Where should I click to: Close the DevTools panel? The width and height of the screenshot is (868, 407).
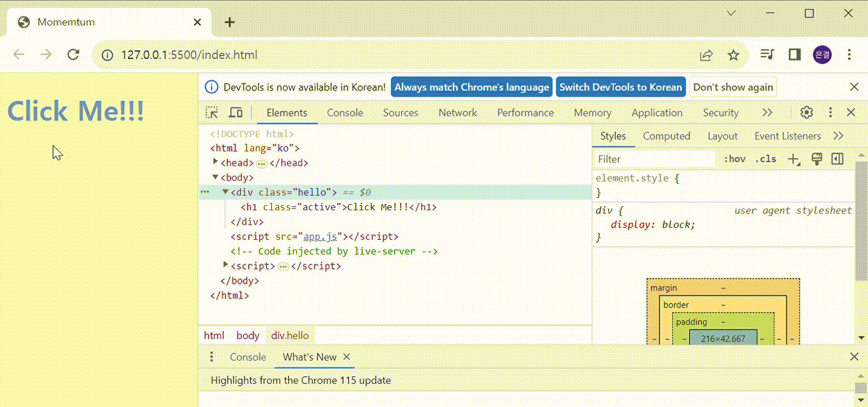[x=851, y=112]
